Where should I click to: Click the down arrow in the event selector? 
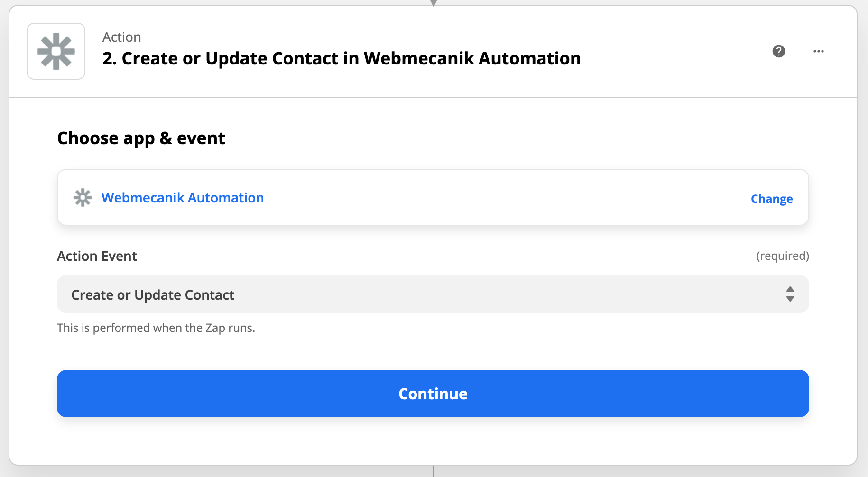point(790,299)
